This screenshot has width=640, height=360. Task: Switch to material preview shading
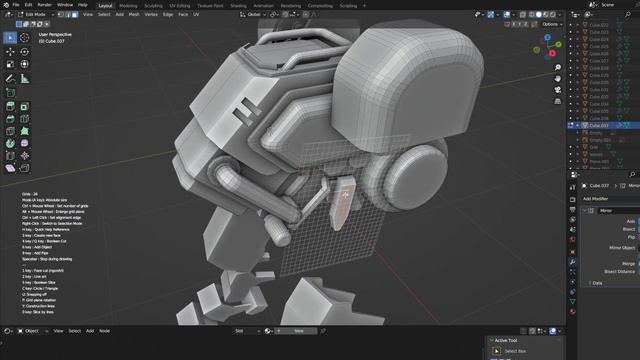546,15
